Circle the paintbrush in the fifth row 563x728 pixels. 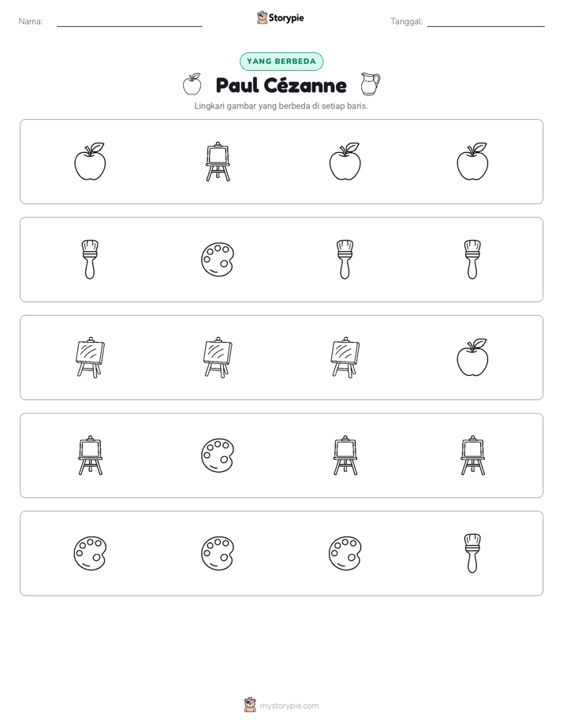(x=472, y=553)
